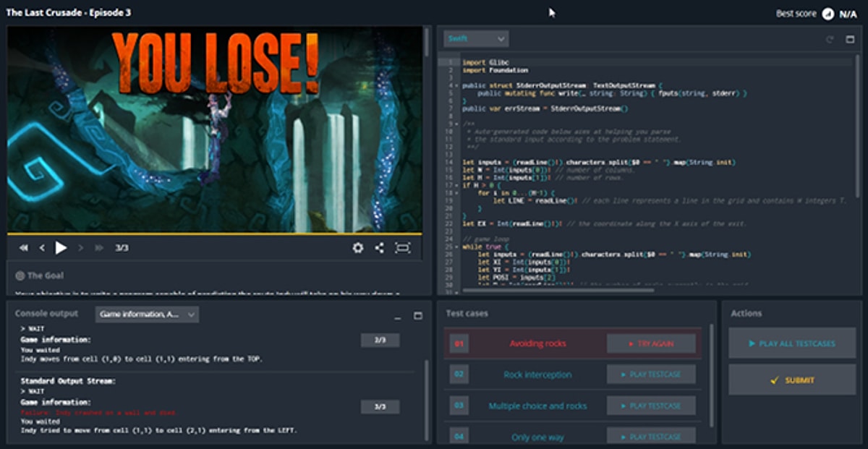Play the Rock interception testcase
868x449 pixels.
pyautogui.click(x=651, y=375)
